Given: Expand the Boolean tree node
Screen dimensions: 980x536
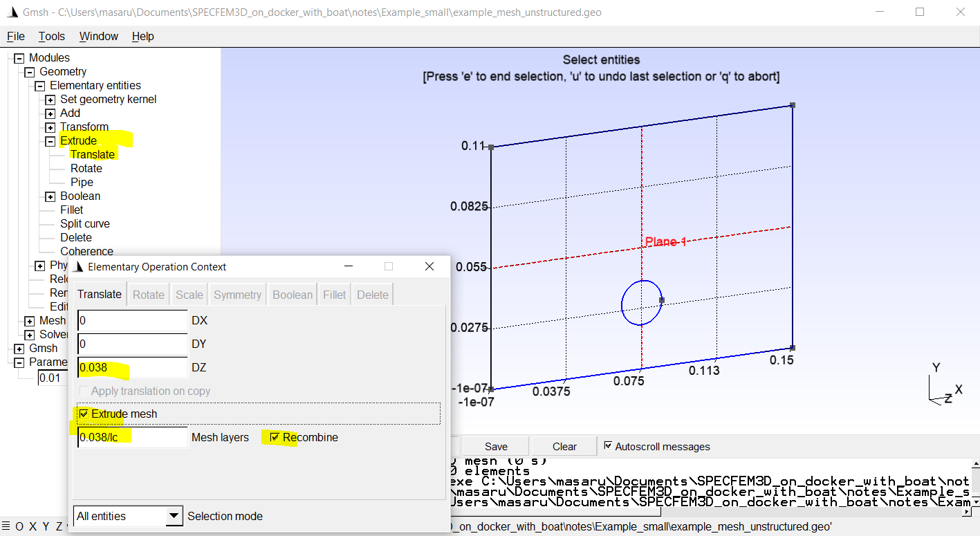Looking at the screenshot, I should point(50,196).
